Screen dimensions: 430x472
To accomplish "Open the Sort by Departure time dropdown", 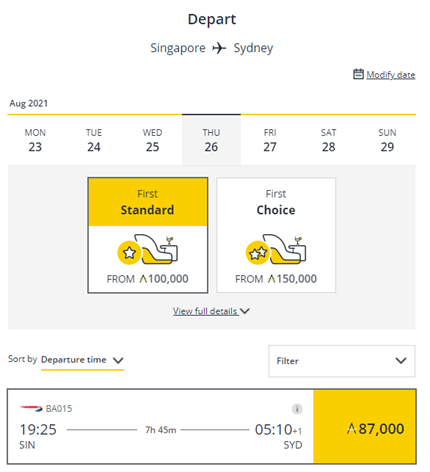I will [82, 360].
